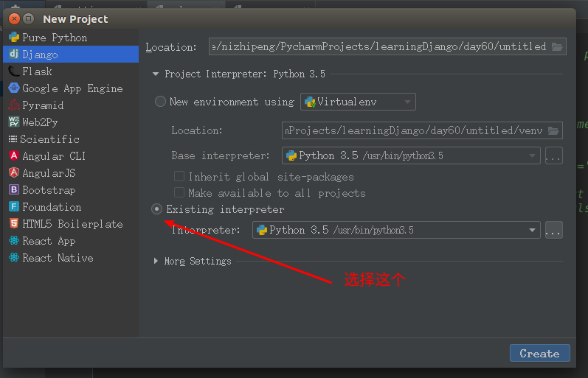Image resolution: width=588 pixels, height=378 pixels.
Task: Select Bootstrap label in project list
Action: [x=49, y=190]
